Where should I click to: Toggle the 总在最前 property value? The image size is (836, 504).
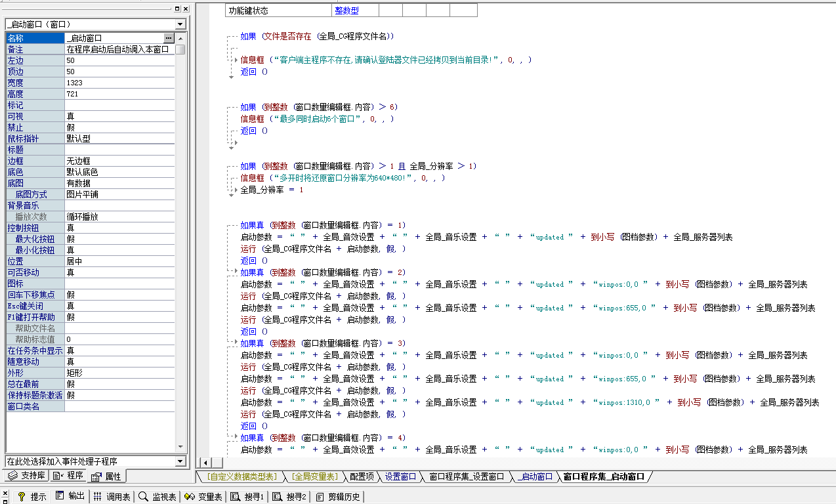point(119,384)
